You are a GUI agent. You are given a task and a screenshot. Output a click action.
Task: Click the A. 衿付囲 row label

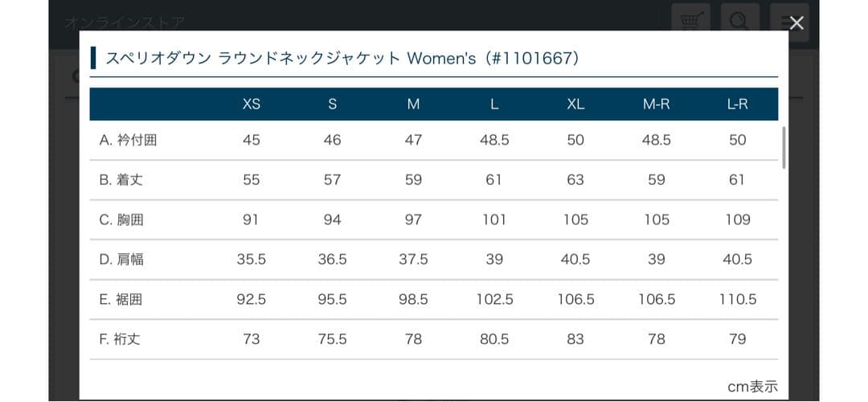click(128, 140)
